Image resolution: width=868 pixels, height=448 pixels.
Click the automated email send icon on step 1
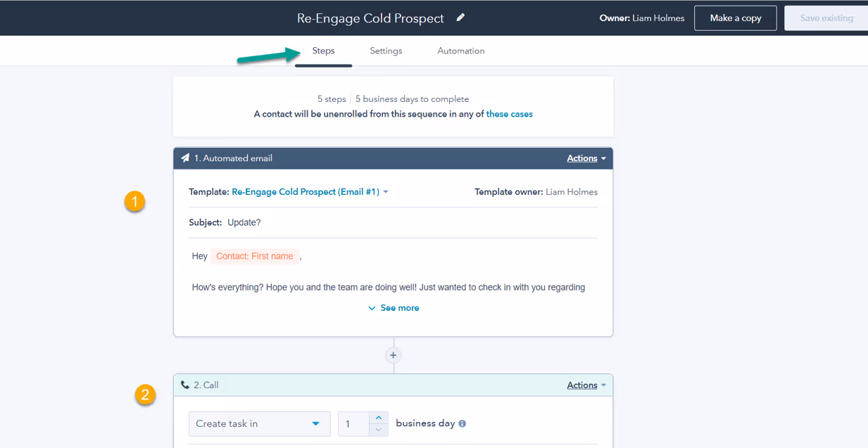(185, 158)
